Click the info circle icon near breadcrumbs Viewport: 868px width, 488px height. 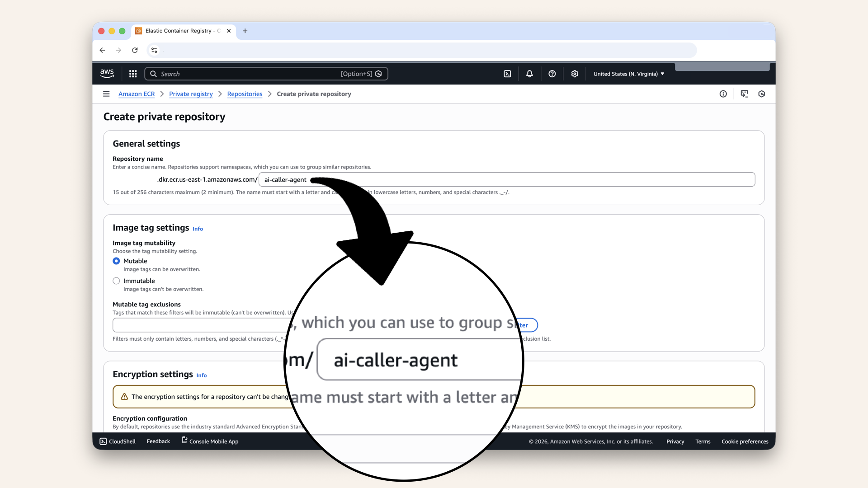point(723,94)
